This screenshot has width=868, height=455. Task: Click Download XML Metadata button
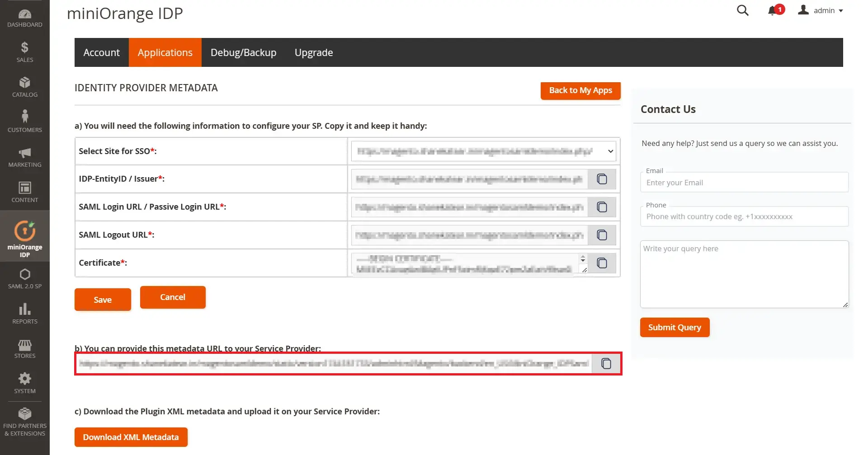tap(131, 437)
